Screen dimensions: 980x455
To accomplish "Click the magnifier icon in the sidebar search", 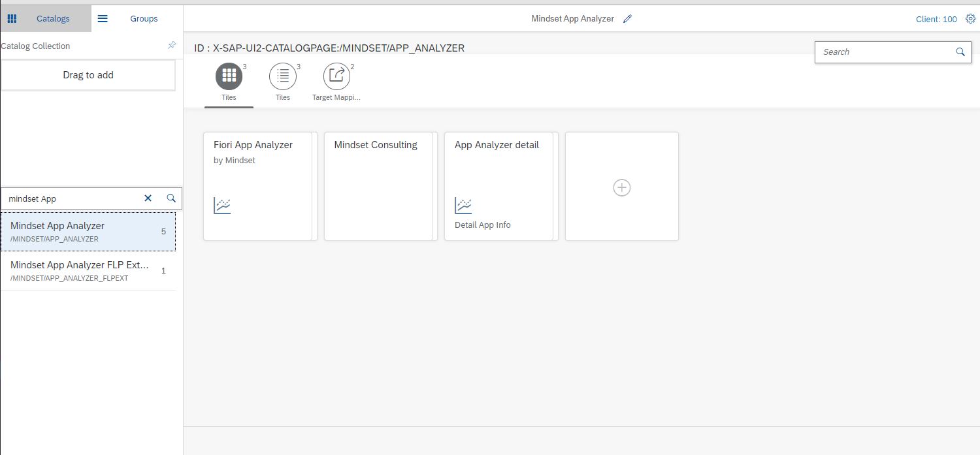I will [x=170, y=198].
